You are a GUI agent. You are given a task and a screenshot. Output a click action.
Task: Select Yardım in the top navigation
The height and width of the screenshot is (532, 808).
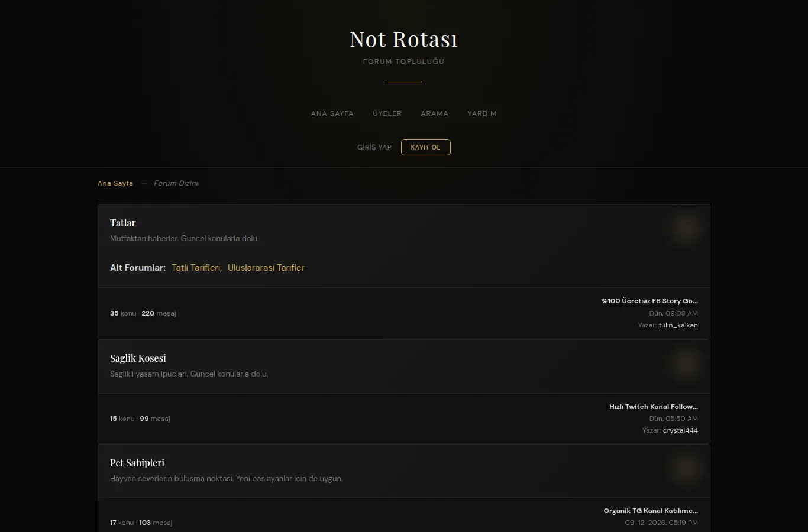(482, 113)
